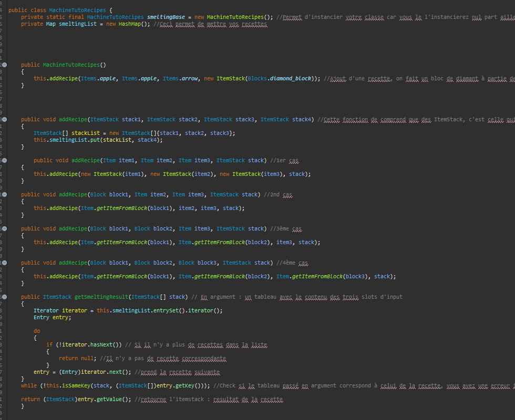Fold the addRecipe method marked 1er cas

point(4,160)
